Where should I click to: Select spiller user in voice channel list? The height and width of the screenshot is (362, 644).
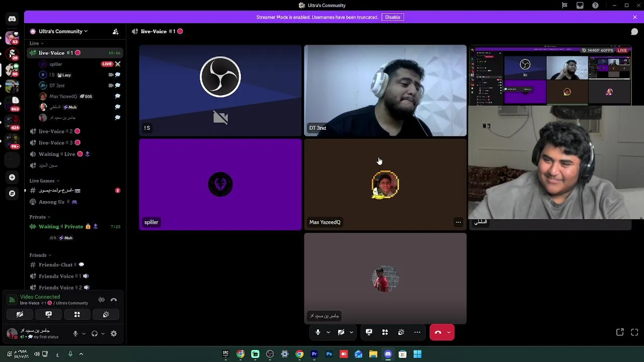pos(79,64)
